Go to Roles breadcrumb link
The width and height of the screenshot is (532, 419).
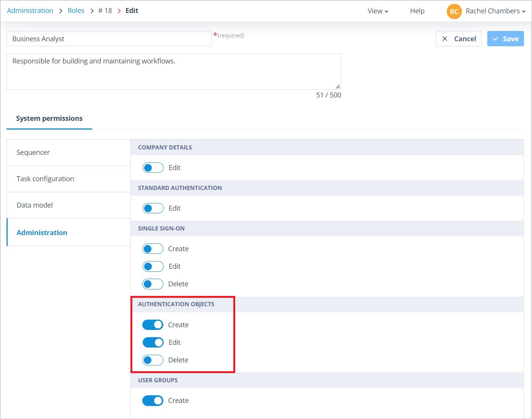(76, 11)
